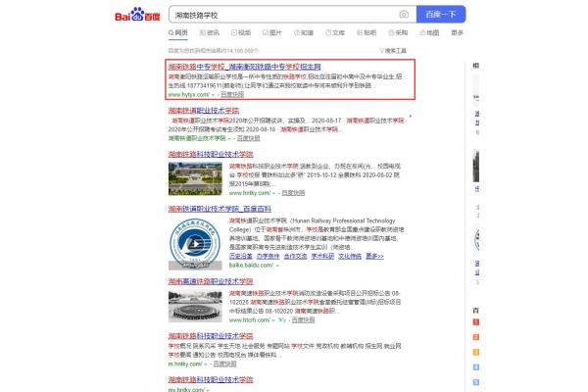Click the V2 verification badge icon
This screenshot has height=392, width=588.
(x=282, y=320)
